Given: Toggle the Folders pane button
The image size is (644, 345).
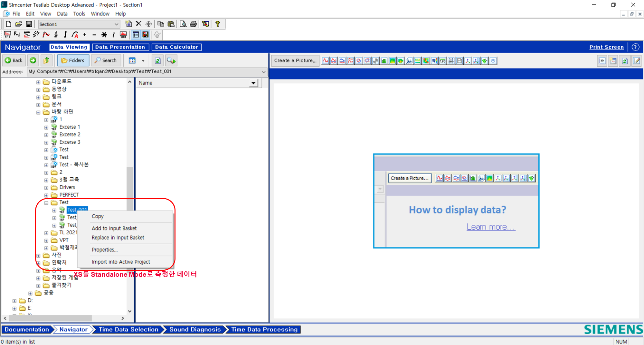Looking at the screenshot, I should (x=73, y=61).
